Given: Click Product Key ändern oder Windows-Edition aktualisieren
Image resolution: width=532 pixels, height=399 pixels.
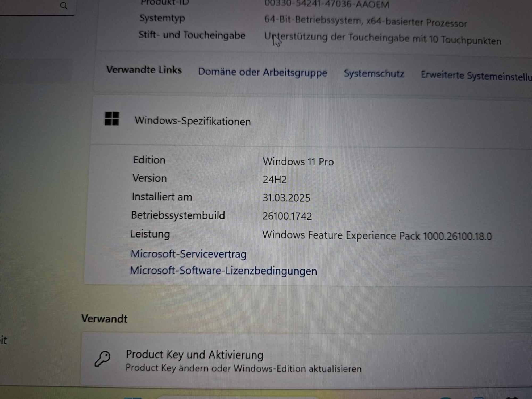Looking at the screenshot, I should point(243,368).
